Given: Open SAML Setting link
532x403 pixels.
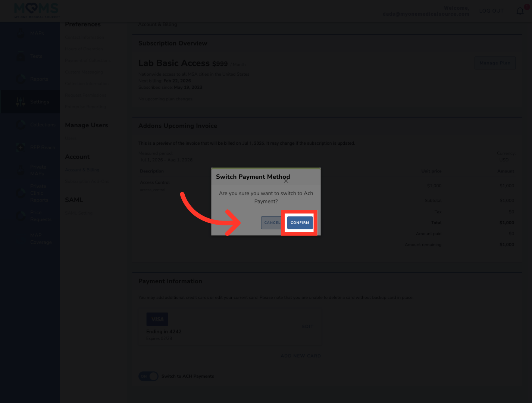Looking at the screenshot, I should click(x=79, y=213).
